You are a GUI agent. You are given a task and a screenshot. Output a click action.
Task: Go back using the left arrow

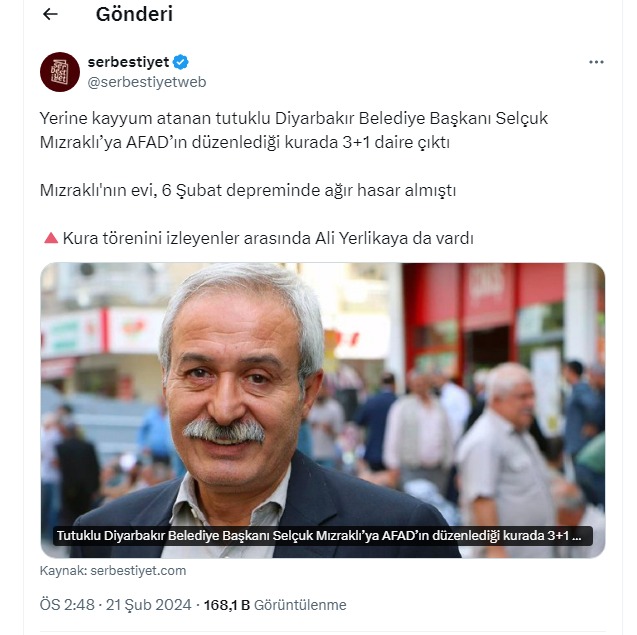pos(50,14)
